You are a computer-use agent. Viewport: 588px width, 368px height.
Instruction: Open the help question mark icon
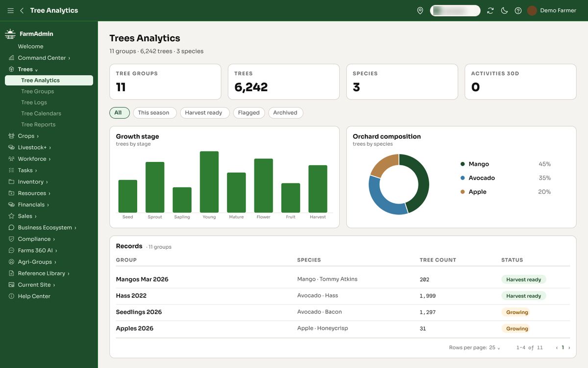tap(518, 10)
